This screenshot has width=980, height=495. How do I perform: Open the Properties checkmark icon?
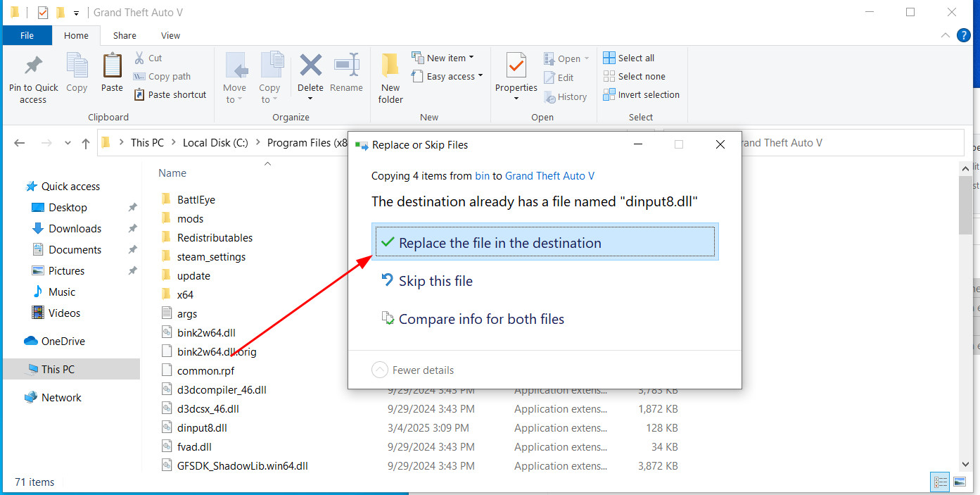[516, 65]
